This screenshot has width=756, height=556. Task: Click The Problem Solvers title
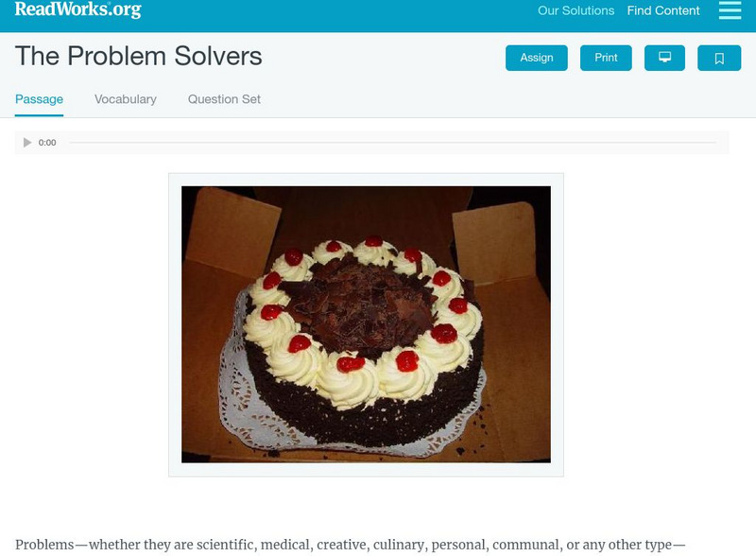point(138,56)
